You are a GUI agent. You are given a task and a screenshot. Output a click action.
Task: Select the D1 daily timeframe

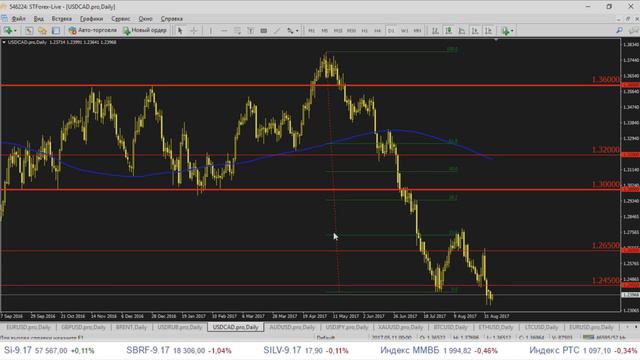click(391, 31)
